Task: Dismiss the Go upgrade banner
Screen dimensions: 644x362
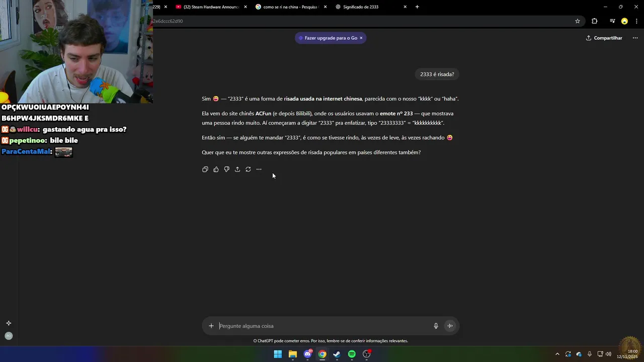Action: coord(361,38)
